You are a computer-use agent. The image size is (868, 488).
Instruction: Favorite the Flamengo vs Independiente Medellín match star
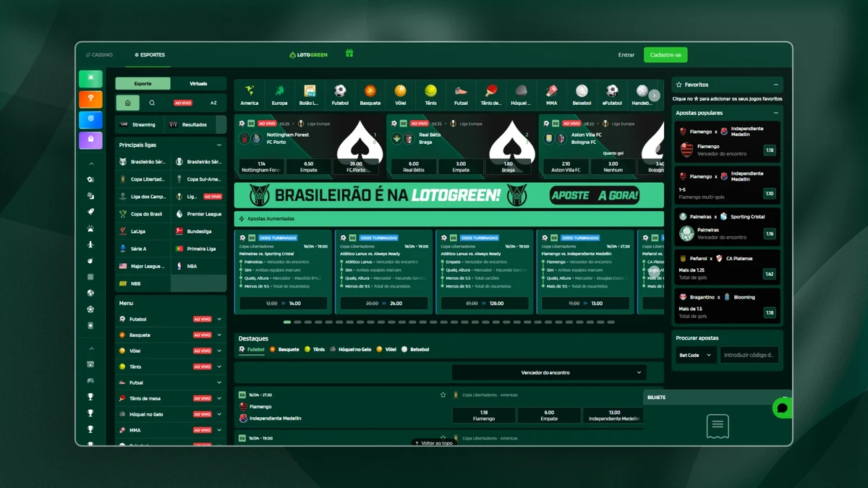click(443, 395)
